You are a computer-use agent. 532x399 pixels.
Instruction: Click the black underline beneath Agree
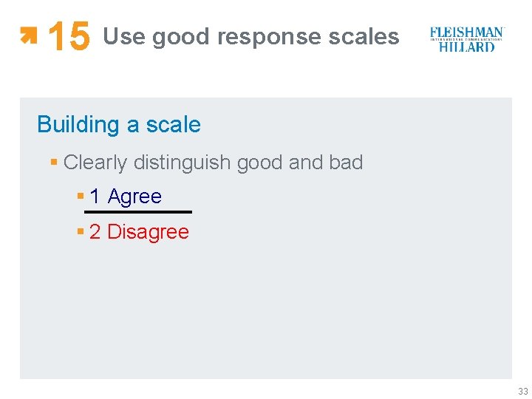pos(138,212)
